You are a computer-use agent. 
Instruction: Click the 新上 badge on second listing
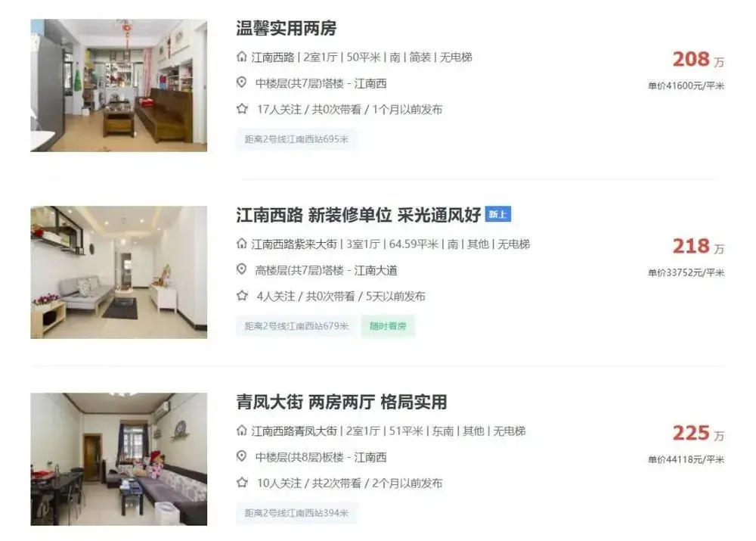click(x=498, y=214)
